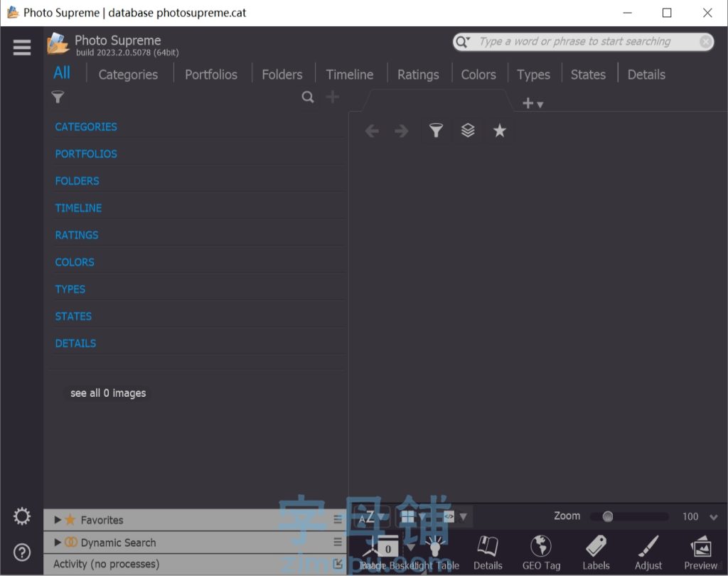This screenshot has width=728, height=576.
Task: Click the stacked layers icon in toolbar
Action: (468, 131)
